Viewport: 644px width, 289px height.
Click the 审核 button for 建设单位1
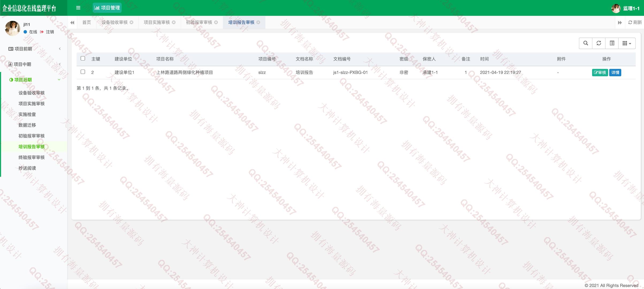tap(600, 73)
